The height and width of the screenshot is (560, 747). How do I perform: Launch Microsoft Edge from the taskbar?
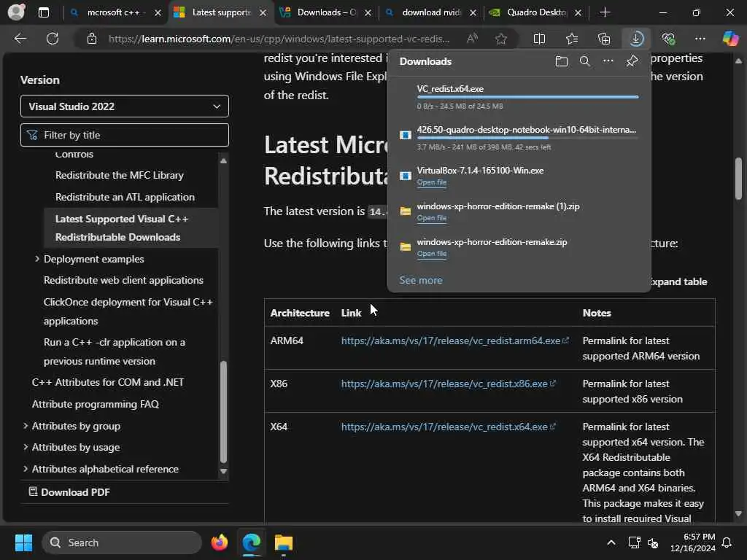[251, 542]
